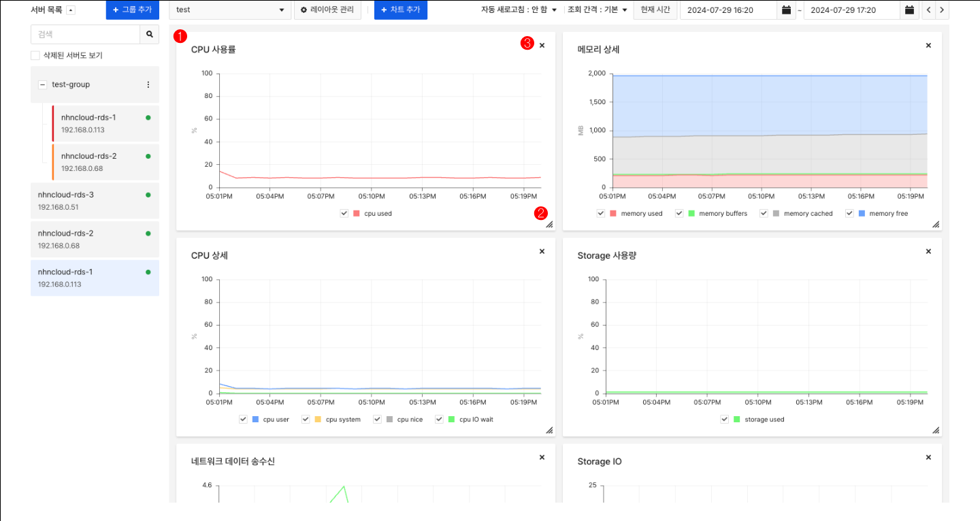Screen dimensions: 980x521
Task: Select nhncloud-rds-3 server in list
Action: tap(95, 200)
